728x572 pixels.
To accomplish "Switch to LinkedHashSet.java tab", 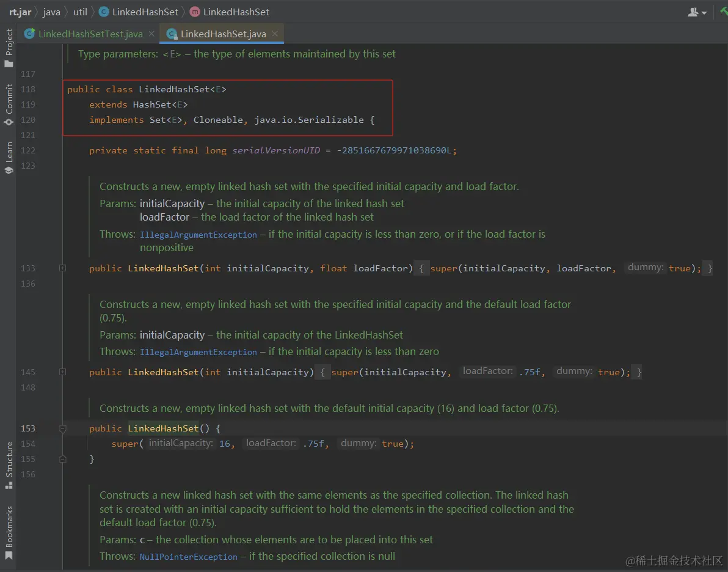I will click(223, 34).
